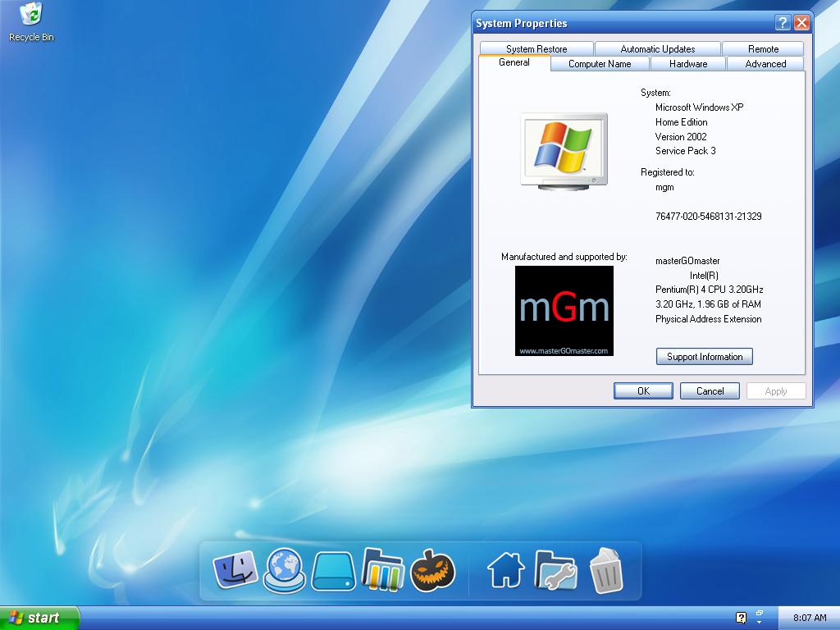Viewport: 840px width, 630px height.
Task: Open the library folder with colored books
Action: 382,569
